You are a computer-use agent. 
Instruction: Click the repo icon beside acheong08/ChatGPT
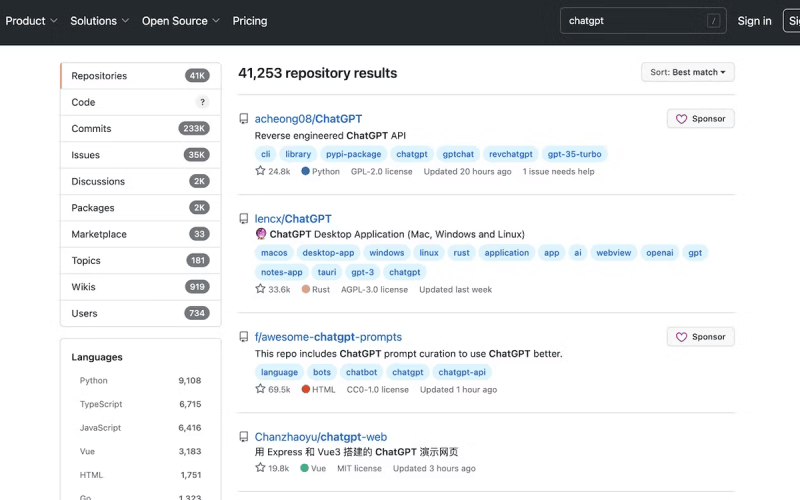[244, 119]
